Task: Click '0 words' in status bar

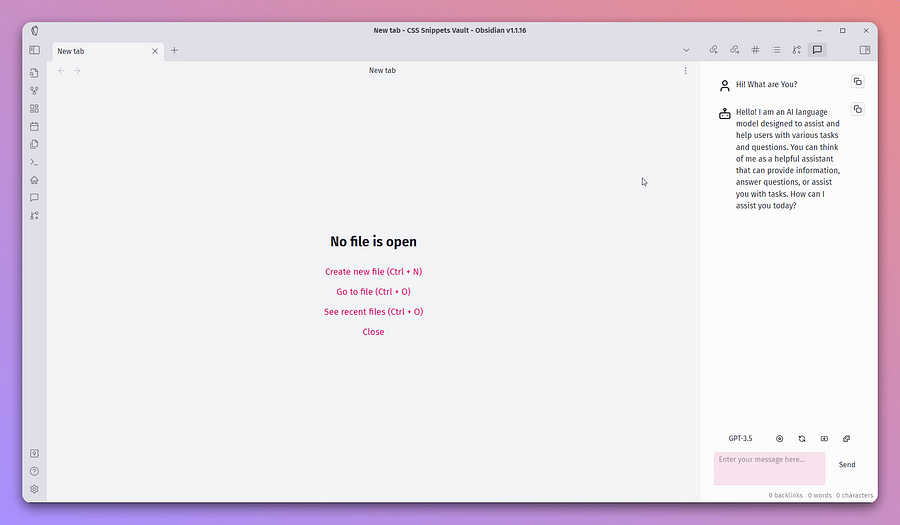Action: pyautogui.click(x=819, y=495)
